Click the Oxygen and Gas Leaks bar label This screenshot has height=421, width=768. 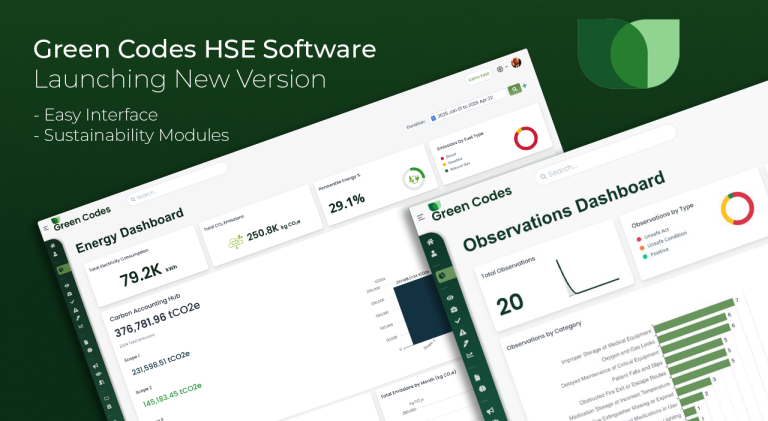628,352
